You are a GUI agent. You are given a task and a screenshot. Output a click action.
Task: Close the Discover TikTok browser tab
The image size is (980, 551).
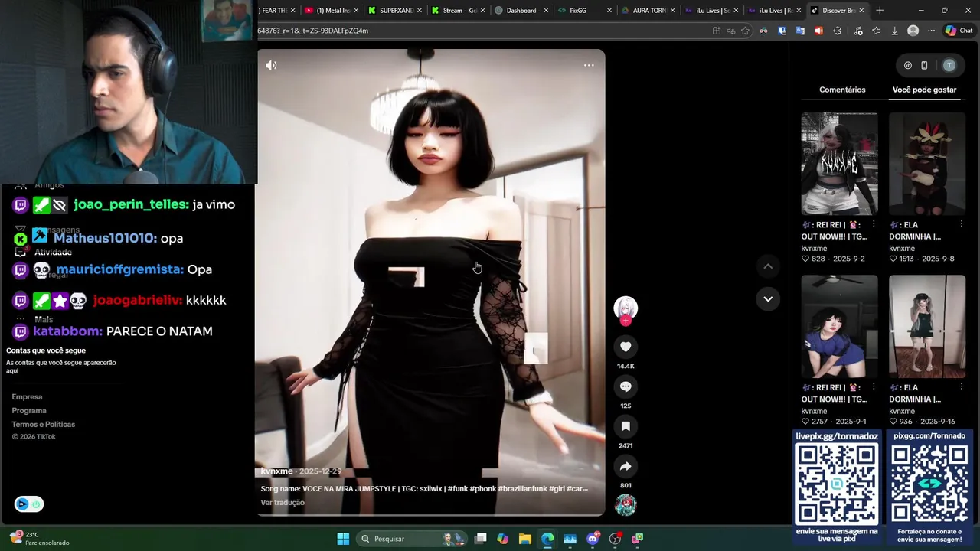[861, 10]
